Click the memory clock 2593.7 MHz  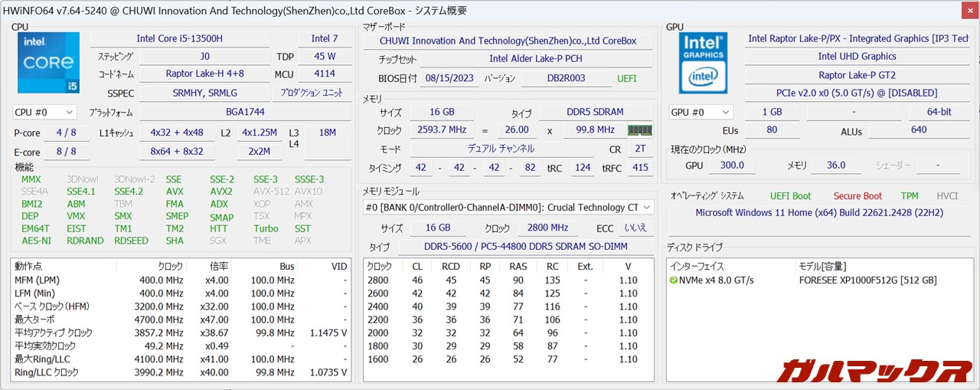point(442,129)
